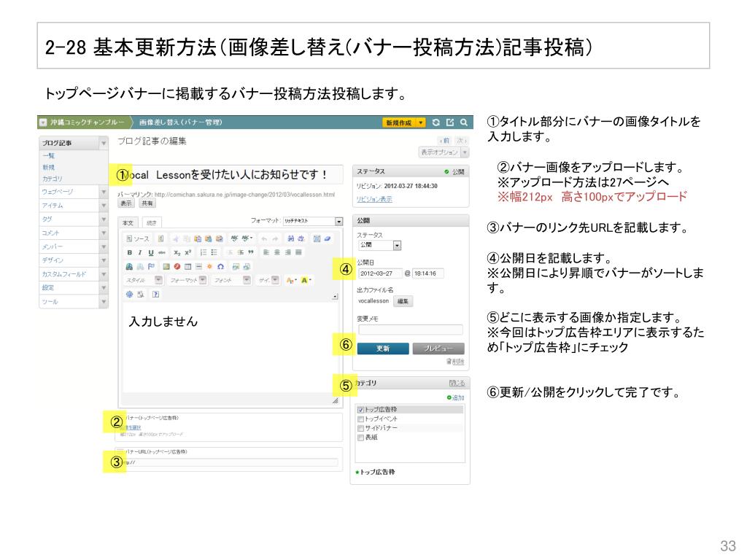The width and height of the screenshot is (747, 560).
Task: Click the special character Omega icon
Action: click(220, 267)
